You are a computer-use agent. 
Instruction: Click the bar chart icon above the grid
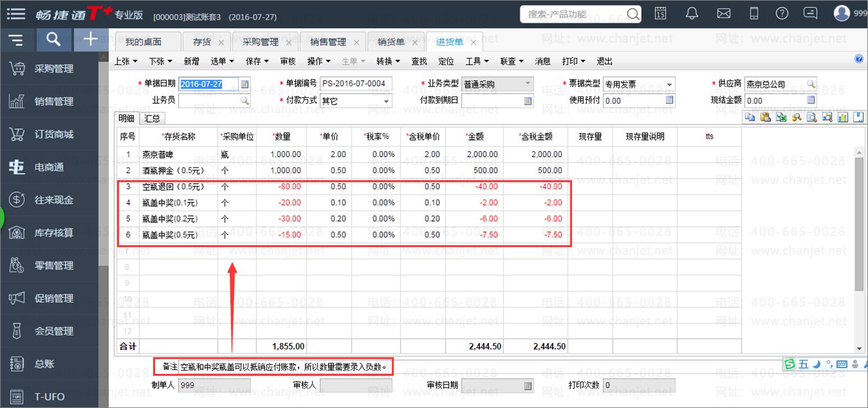pos(842,117)
